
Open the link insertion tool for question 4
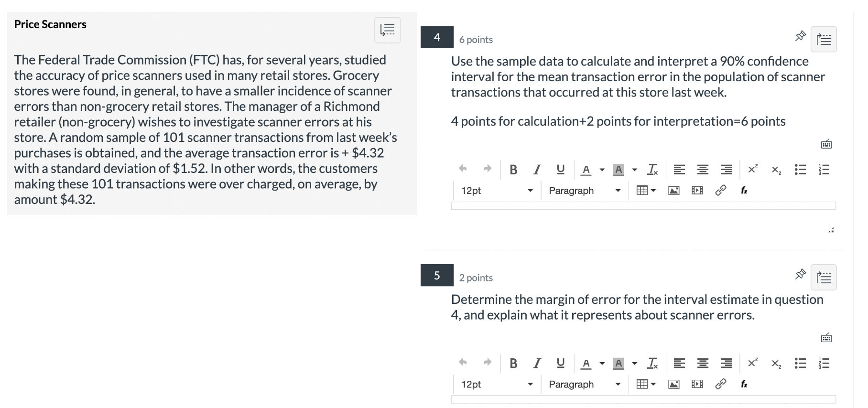coord(721,190)
